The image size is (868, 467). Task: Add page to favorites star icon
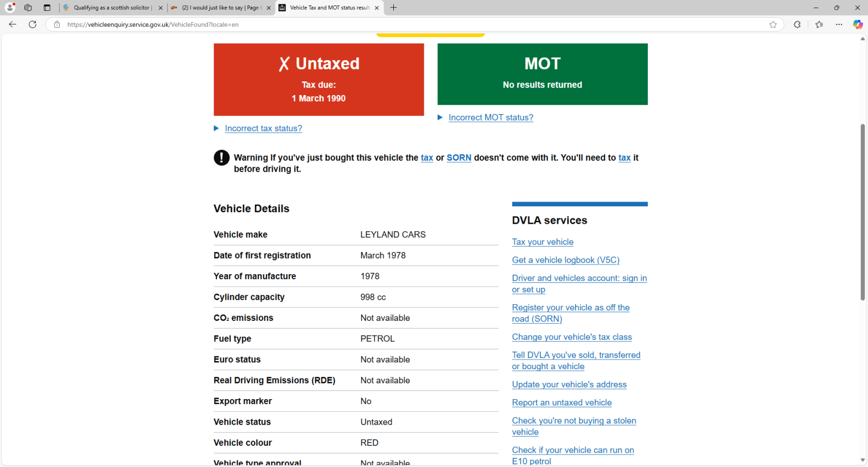tap(773, 24)
